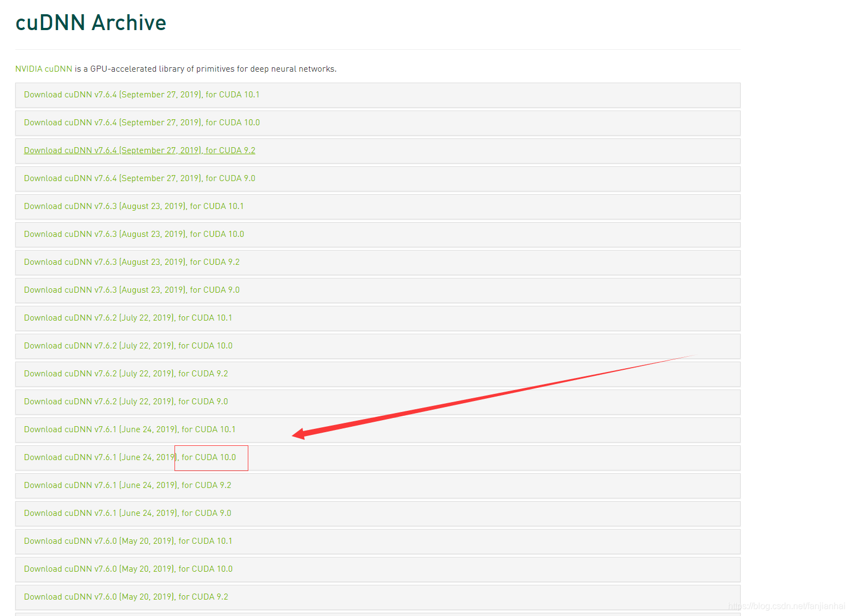Open cuDNN v7.6.4 download for CUDA 10.0

(142, 123)
